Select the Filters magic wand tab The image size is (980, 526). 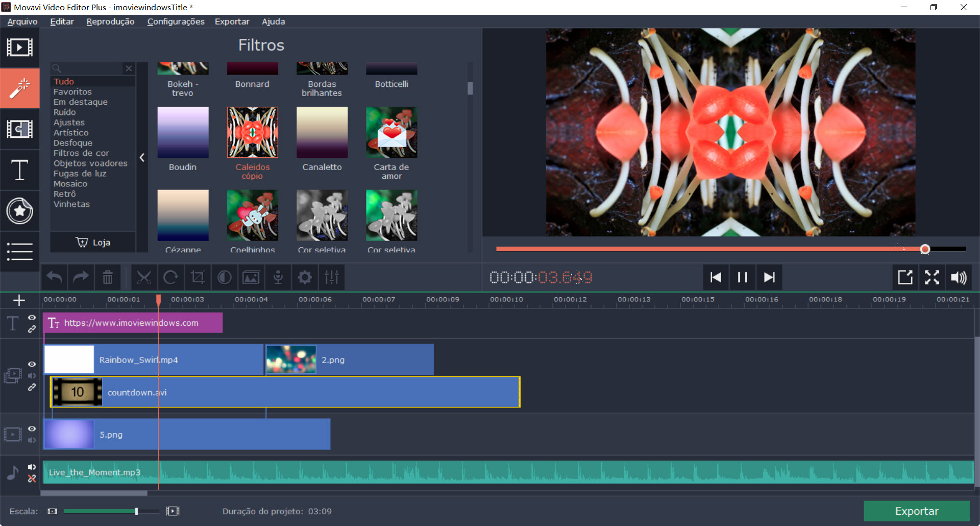(19, 88)
